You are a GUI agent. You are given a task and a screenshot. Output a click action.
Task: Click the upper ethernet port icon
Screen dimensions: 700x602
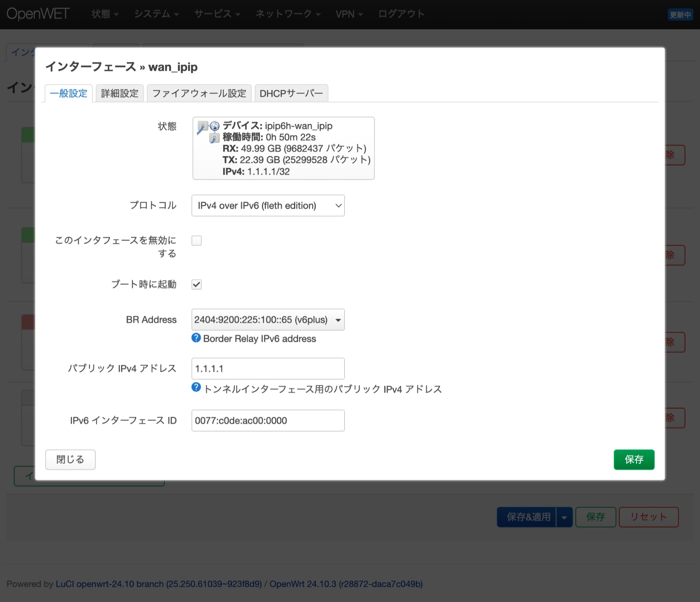pos(203,126)
